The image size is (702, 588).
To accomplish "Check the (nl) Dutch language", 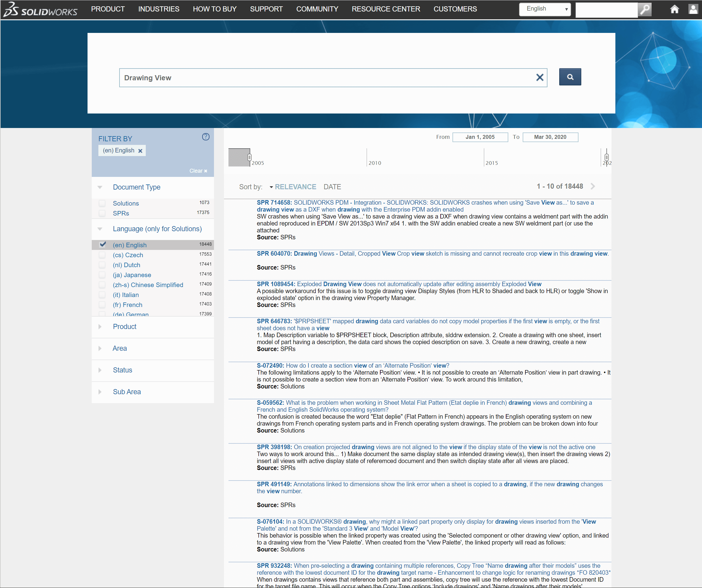I will click(102, 265).
